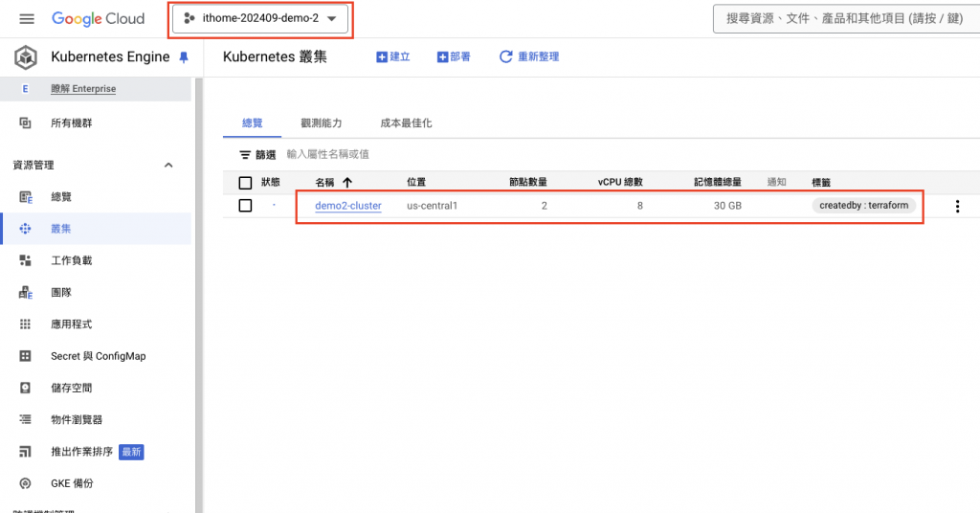Viewport: 980px width, 513px height.
Task: Click the us-central1 location cell
Action: (432, 206)
